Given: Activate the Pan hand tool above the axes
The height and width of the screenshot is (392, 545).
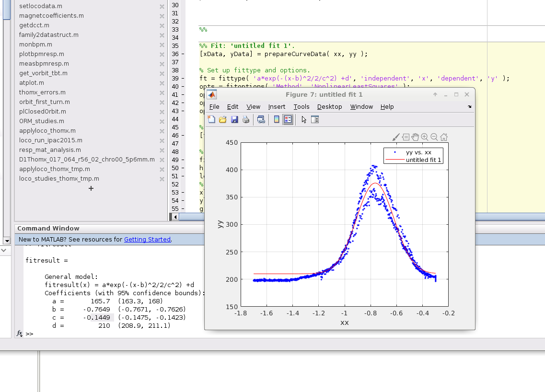Looking at the screenshot, I should (x=415, y=137).
